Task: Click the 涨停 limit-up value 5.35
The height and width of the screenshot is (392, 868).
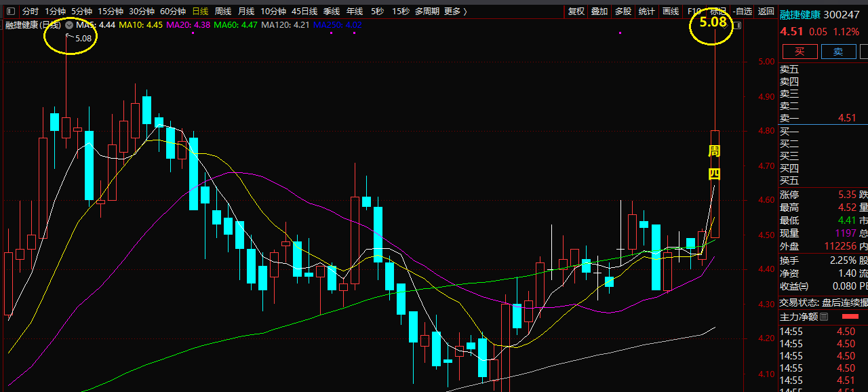Action: pyautogui.click(x=847, y=195)
